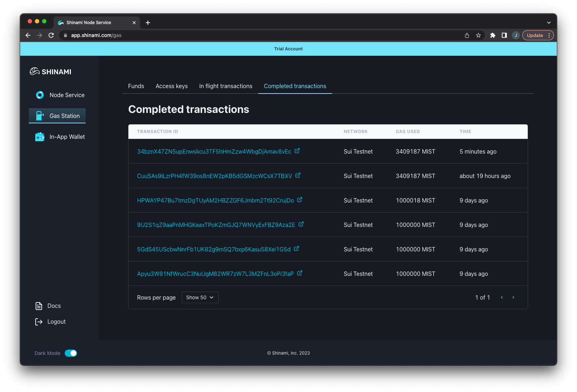Go to the previous page of transactions

point(502,297)
